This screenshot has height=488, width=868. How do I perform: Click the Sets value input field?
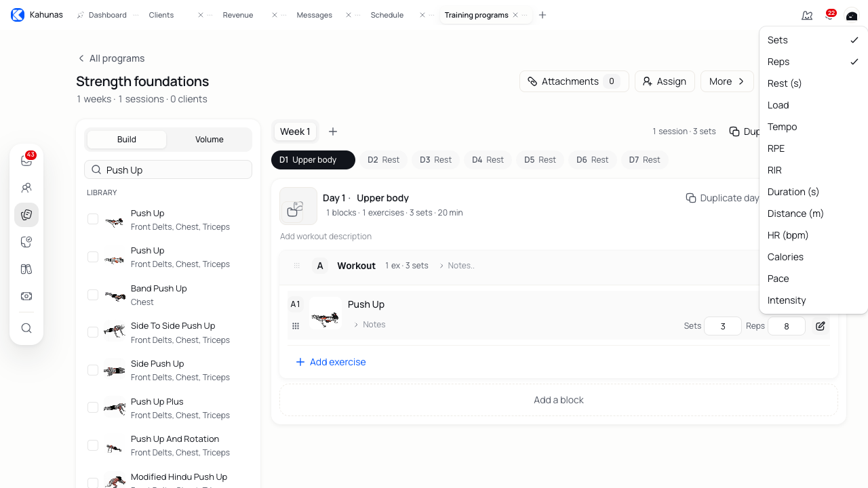(x=723, y=326)
